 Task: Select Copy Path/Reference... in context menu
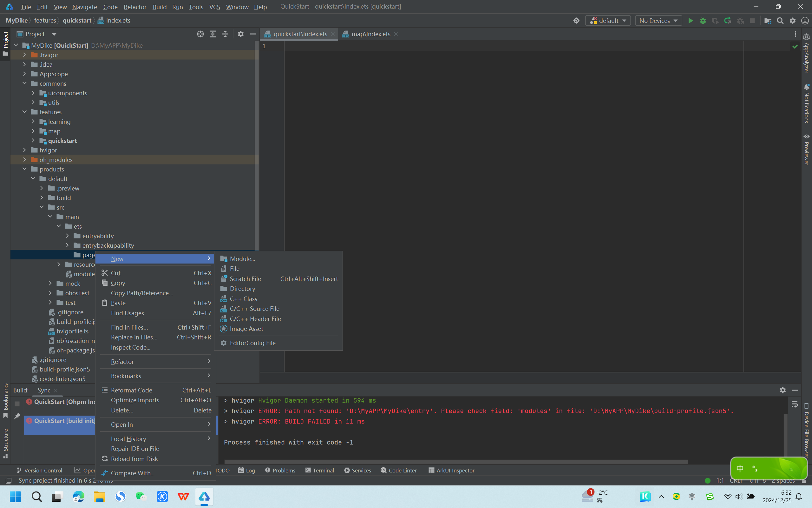(x=156, y=293)
